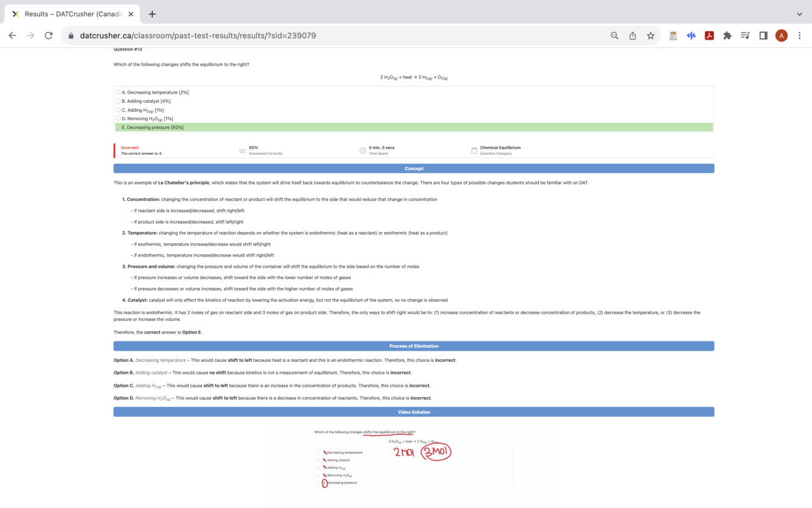
Task: Click the Process of Elimination header
Action: tap(414, 346)
